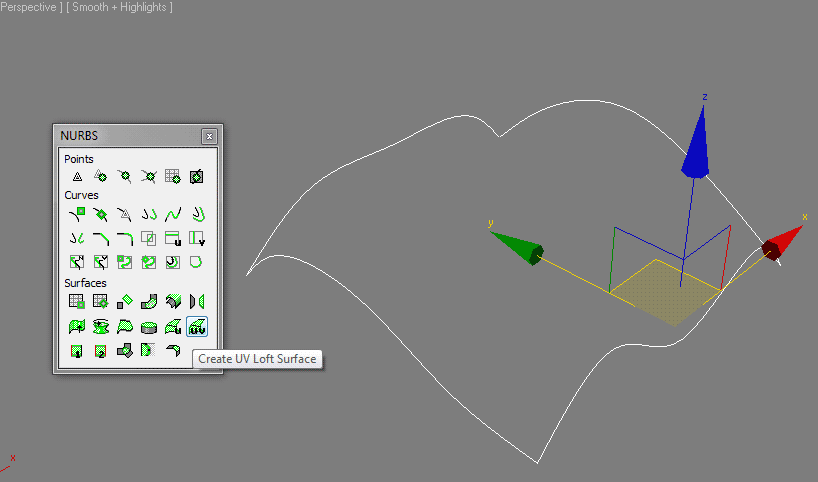This screenshot has width=818, height=482.
Task: Select the Create Ruled Surface tool
Action: pos(125,327)
